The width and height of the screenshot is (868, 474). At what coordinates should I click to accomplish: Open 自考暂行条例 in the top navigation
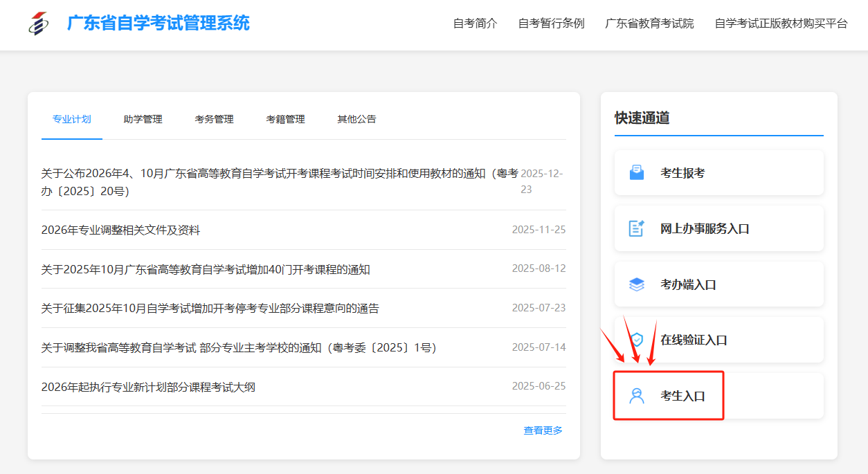click(x=551, y=24)
